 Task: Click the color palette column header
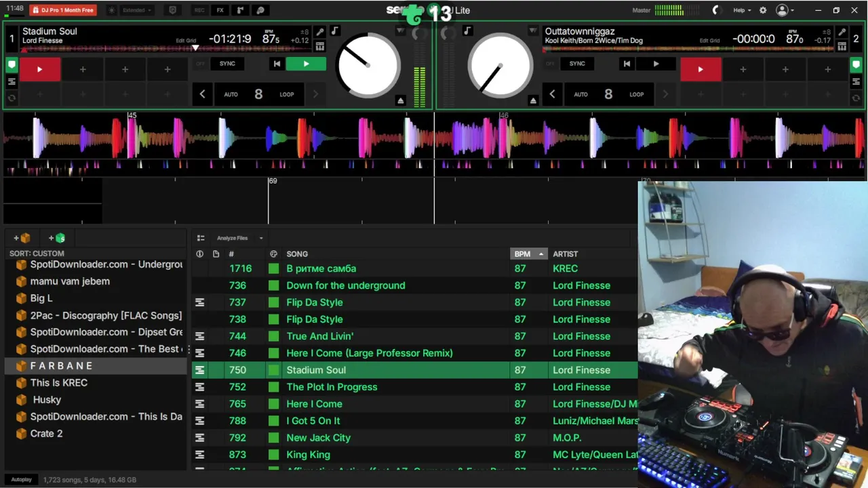273,254
